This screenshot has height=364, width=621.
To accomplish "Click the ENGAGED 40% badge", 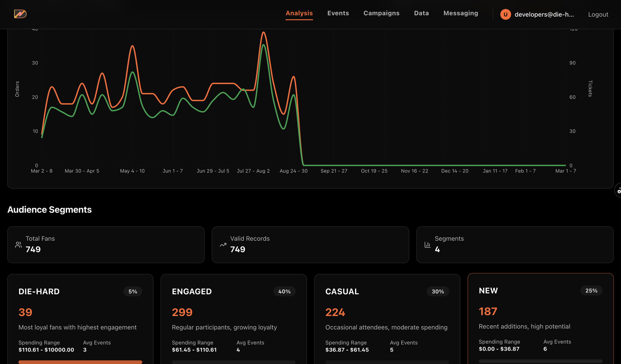I will coord(284,291).
